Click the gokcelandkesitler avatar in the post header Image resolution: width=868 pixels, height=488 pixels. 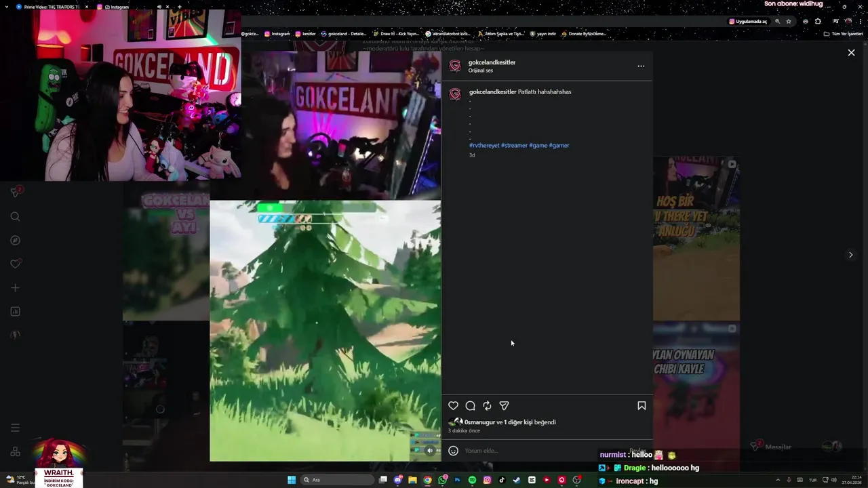[x=455, y=66]
